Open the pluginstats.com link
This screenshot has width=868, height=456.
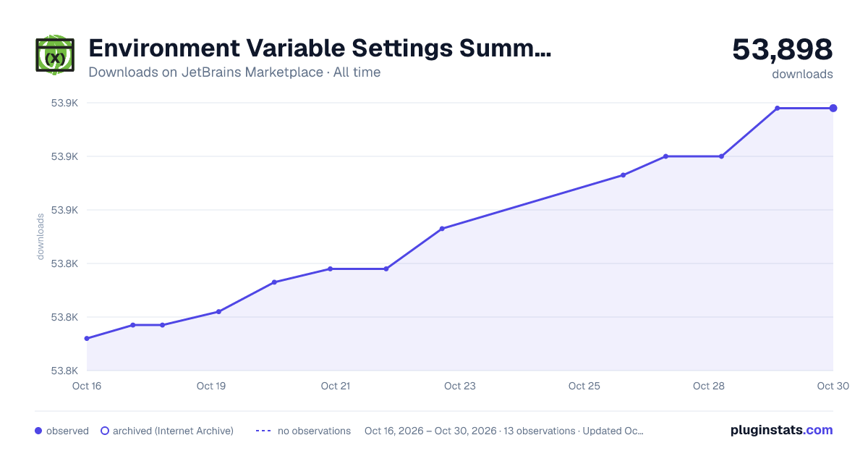pos(781,430)
